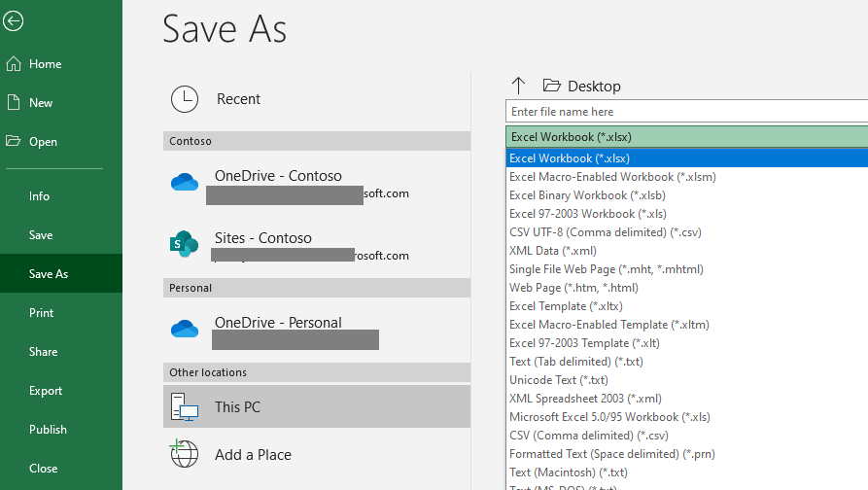Image resolution: width=868 pixels, height=490 pixels.
Task: Click the Add a Place label
Action: (x=253, y=455)
